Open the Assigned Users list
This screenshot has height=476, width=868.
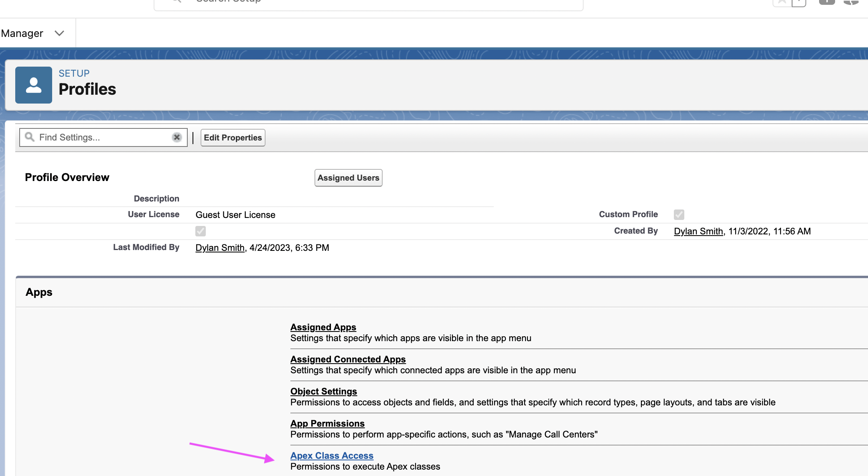[x=348, y=177]
